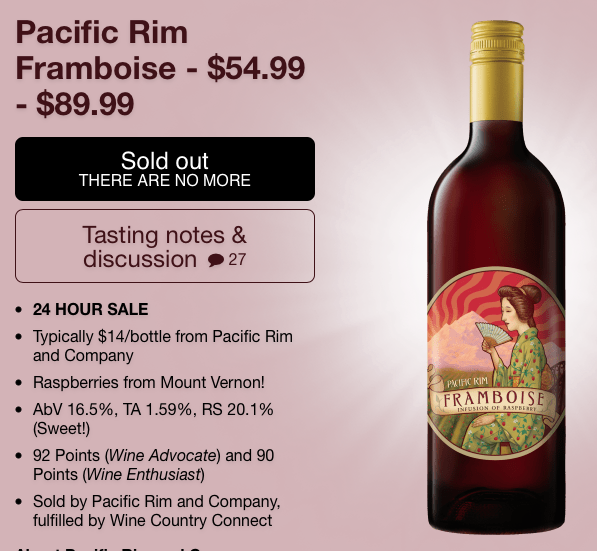The image size is (597, 551).
Task: Click the THERE ARE NO MORE subtitle
Action: click(165, 180)
